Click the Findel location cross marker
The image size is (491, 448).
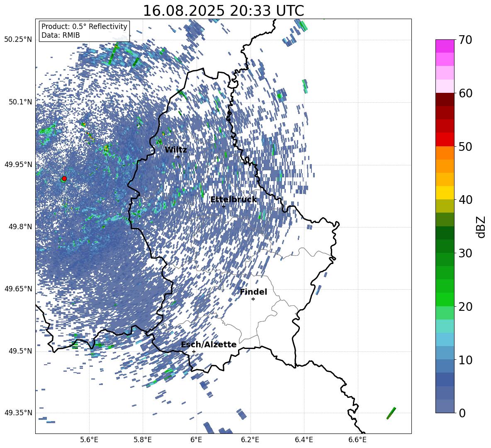253,299
